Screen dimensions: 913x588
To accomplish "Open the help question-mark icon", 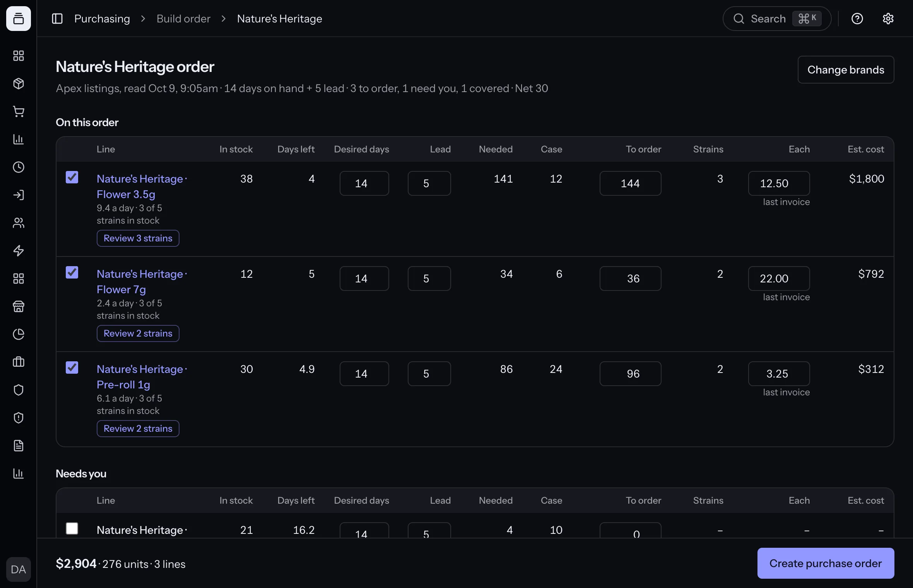I will [857, 19].
